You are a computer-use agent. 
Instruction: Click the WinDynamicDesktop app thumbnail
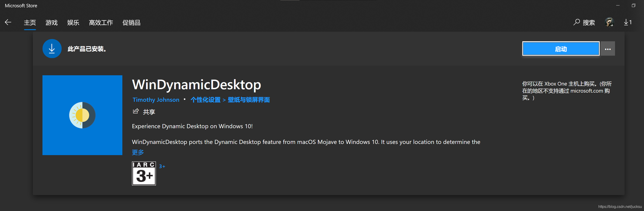pos(82,115)
